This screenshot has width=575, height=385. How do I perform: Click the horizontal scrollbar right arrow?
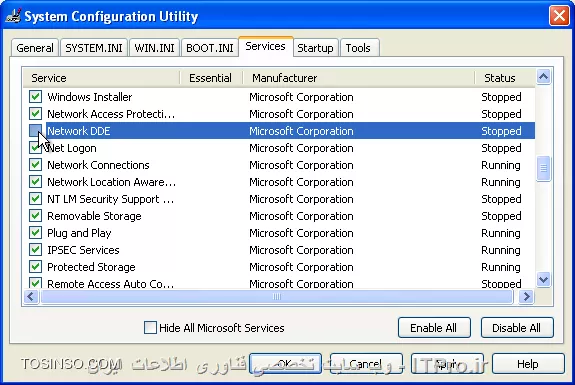527,296
